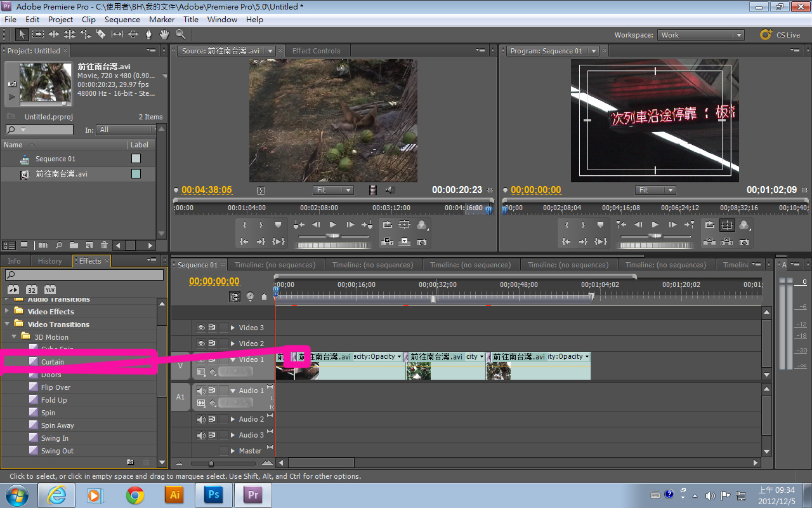Activate the Zoom tool magnifier

tap(180, 35)
